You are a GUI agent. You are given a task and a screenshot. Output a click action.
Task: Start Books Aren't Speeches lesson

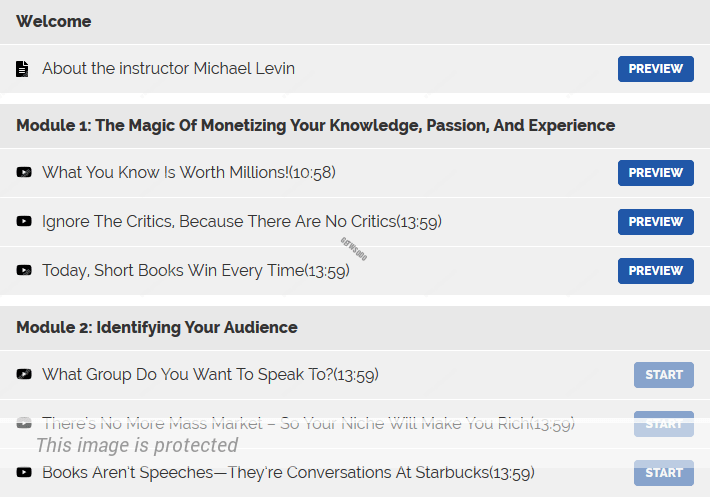(x=663, y=473)
